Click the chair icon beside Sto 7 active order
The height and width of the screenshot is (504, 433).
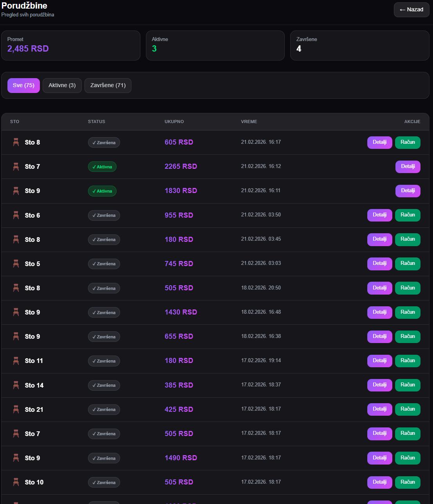pos(16,167)
